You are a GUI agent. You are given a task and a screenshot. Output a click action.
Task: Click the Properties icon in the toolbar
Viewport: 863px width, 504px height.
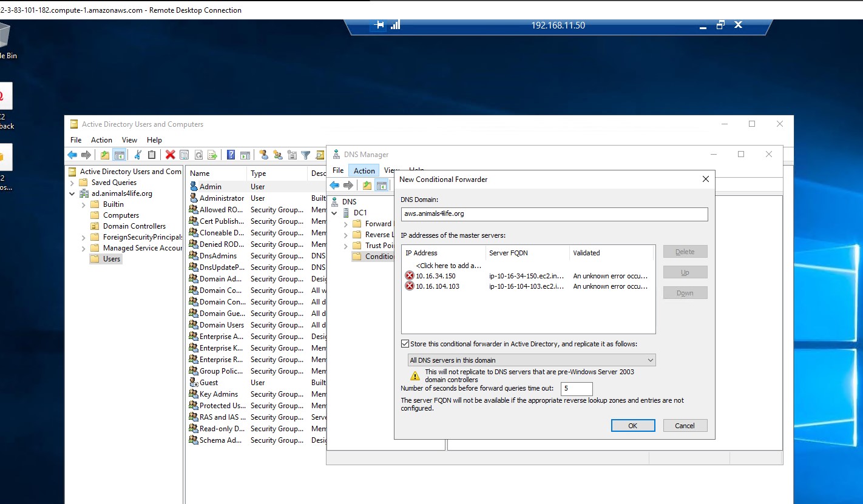click(184, 155)
